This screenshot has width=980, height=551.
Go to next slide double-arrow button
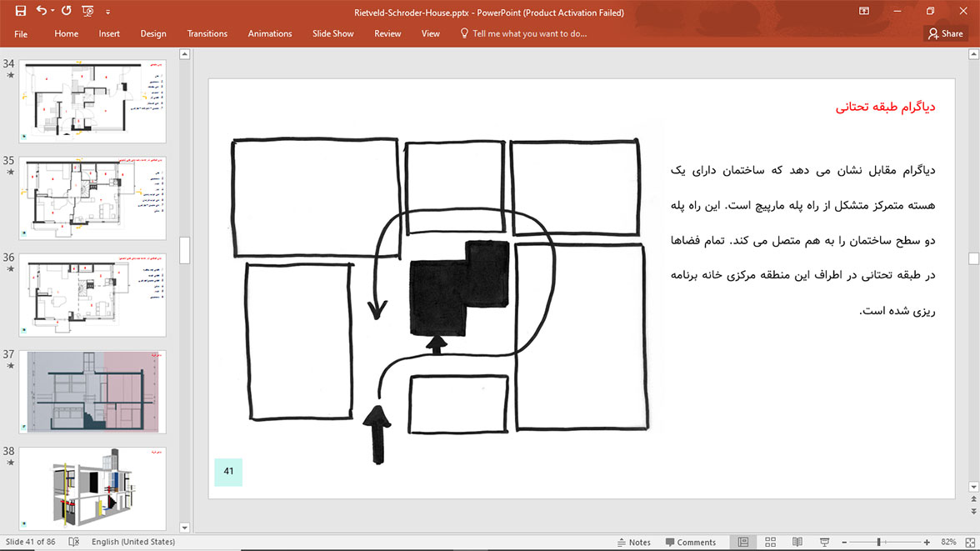pyautogui.click(x=973, y=512)
